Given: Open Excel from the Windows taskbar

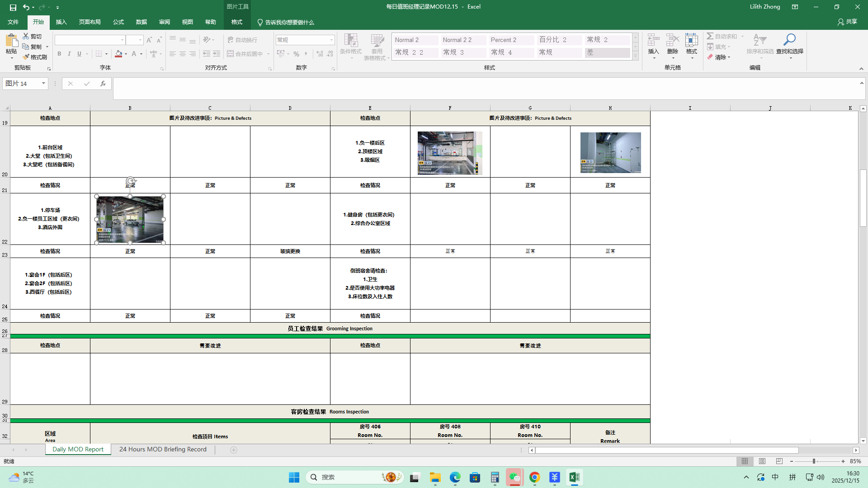Looking at the screenshot, I should (x=574, y=477).
